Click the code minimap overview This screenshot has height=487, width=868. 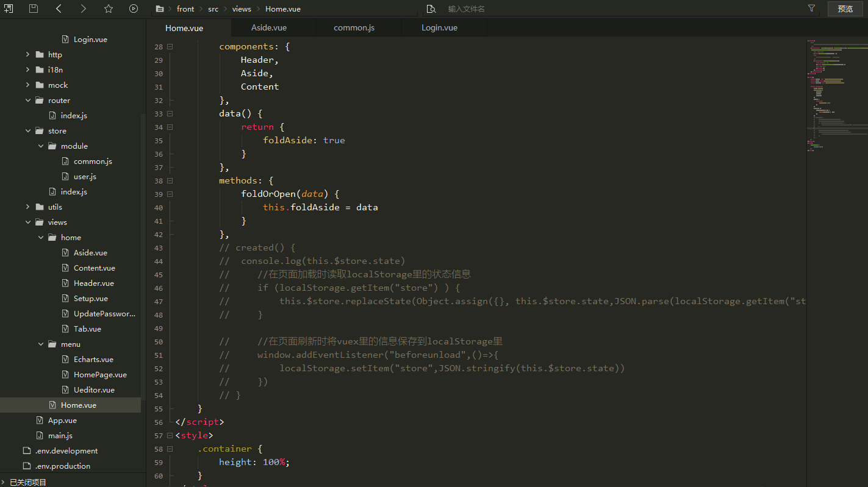(x=837, y=94)
